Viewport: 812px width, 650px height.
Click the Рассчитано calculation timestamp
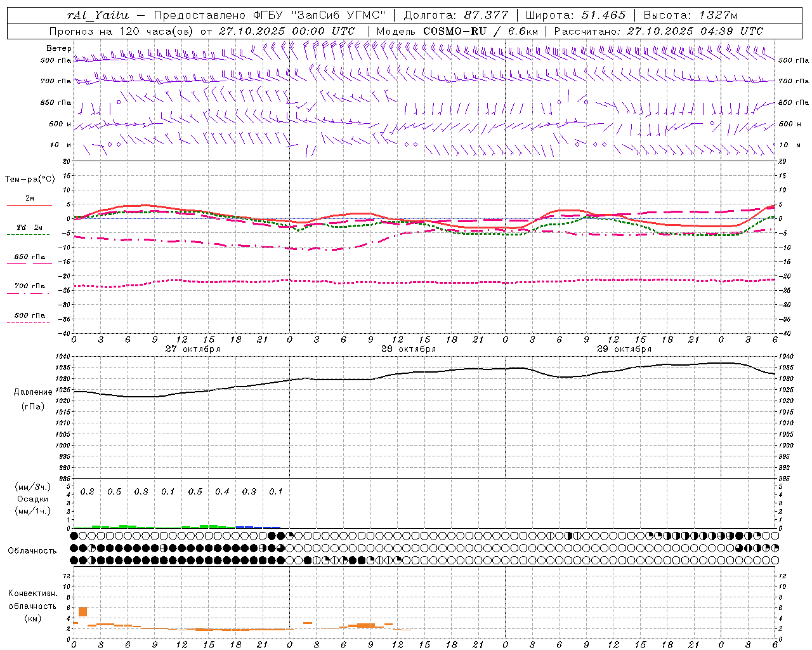pos(658,31)
